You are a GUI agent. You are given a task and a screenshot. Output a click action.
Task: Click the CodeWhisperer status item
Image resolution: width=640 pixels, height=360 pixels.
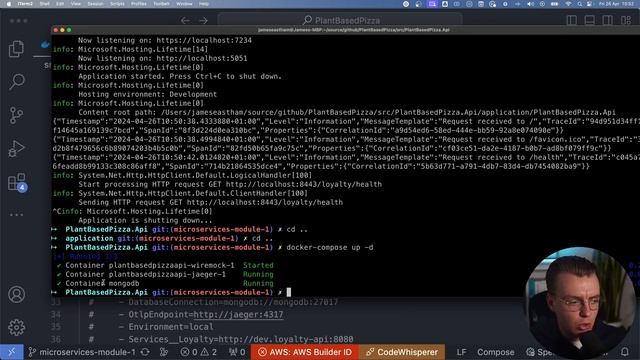pyautogui.click(x=402, y=352)
